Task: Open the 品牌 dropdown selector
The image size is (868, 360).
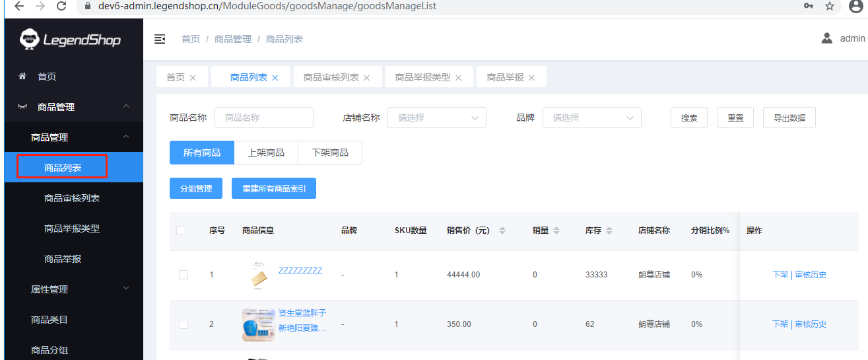Action: (x=591, y=118)
